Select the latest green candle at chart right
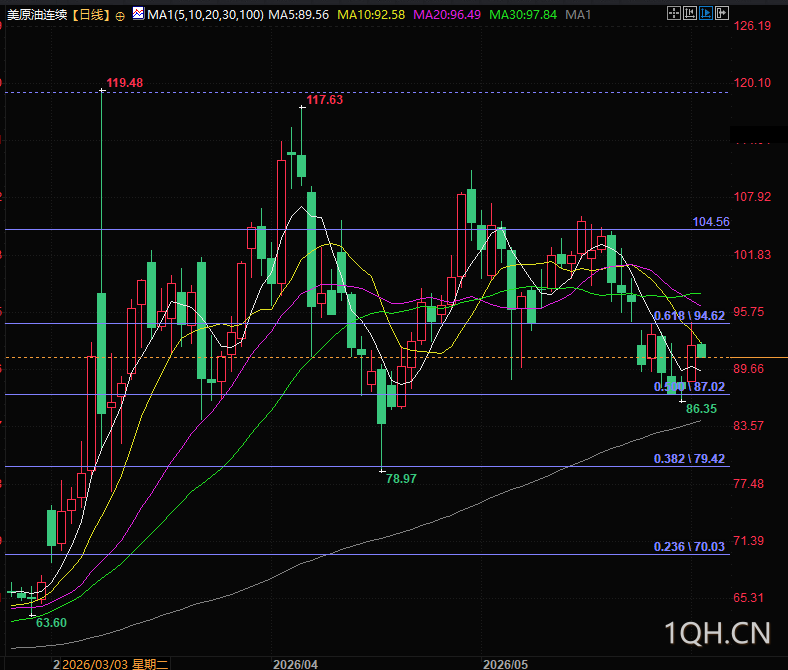 point(702,351)
